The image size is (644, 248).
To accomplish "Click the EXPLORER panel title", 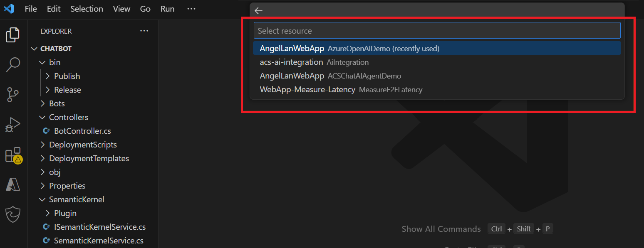I will point(56,31).
